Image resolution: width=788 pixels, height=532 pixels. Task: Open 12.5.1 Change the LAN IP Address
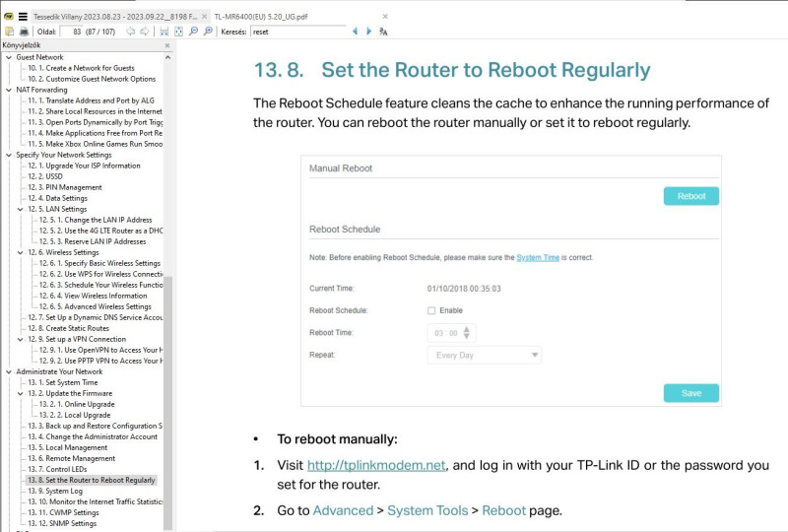pyautogui.click(x=96, y=220)
